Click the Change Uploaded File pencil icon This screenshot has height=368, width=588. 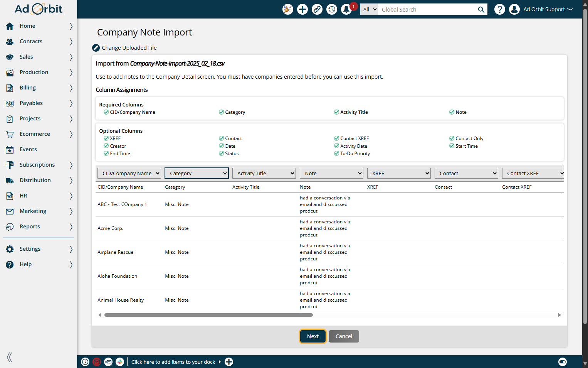96,48
